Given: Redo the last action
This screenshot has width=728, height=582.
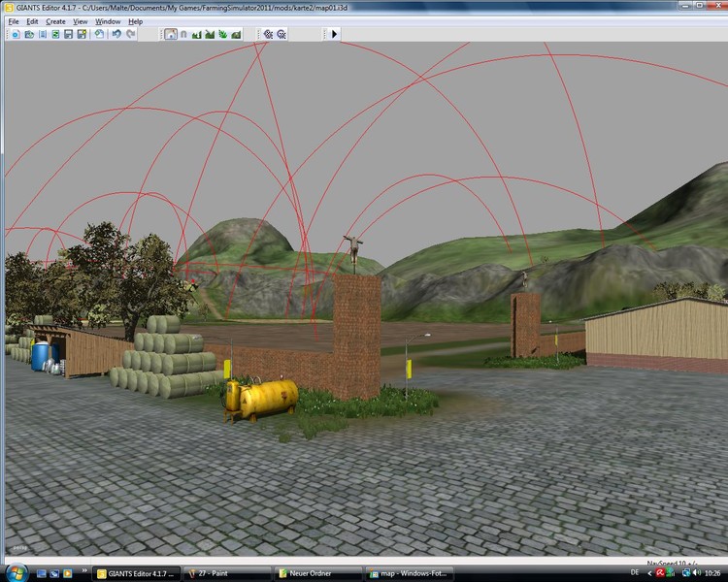Looking at the screenshot, I should pyautogui.click(x=130, y=34).
